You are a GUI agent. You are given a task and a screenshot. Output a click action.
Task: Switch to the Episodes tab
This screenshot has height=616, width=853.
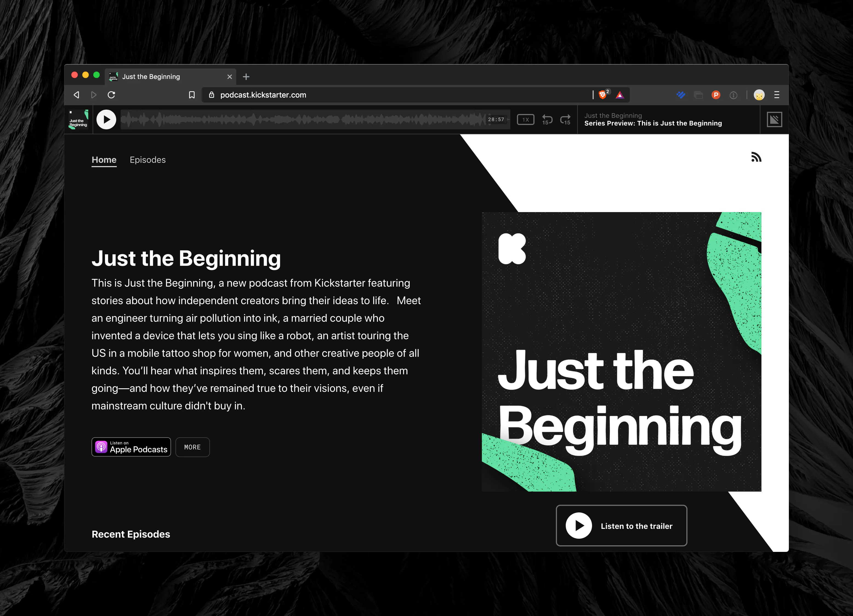click(x=147, y=160)
